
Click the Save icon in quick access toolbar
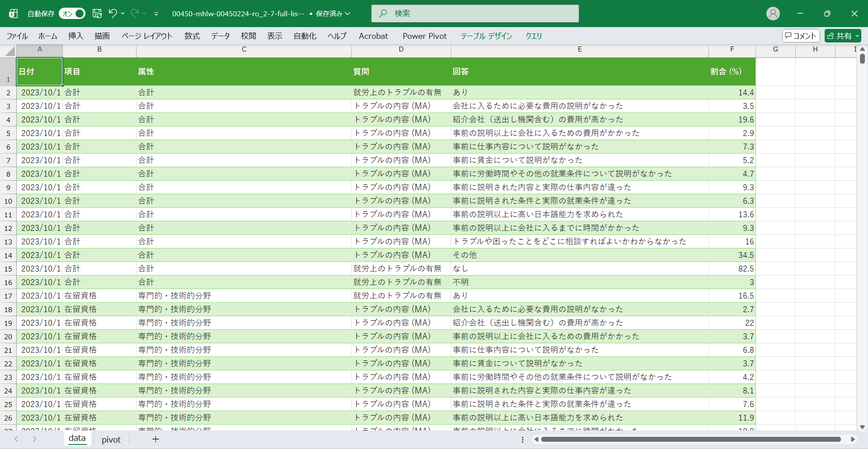coord(97,14)
